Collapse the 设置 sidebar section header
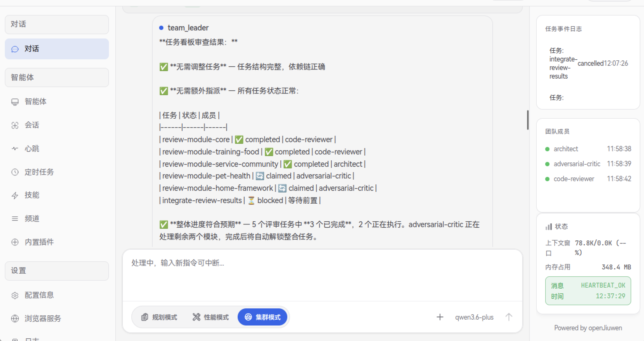This screenshot has height=341, width=644. [57, 271]
